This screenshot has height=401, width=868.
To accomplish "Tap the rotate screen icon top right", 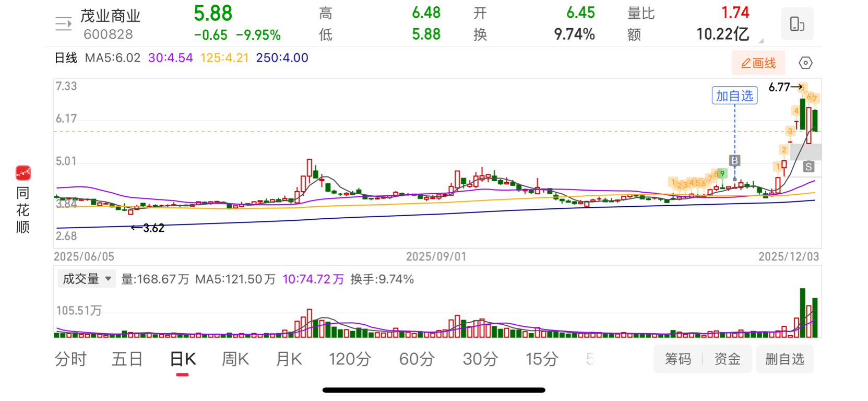I will click(797, 24).
